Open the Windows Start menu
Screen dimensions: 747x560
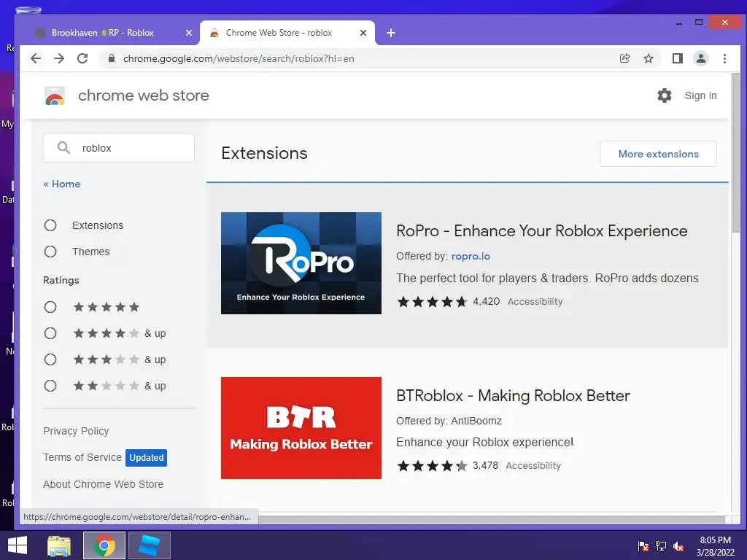[x=18, y=545]
